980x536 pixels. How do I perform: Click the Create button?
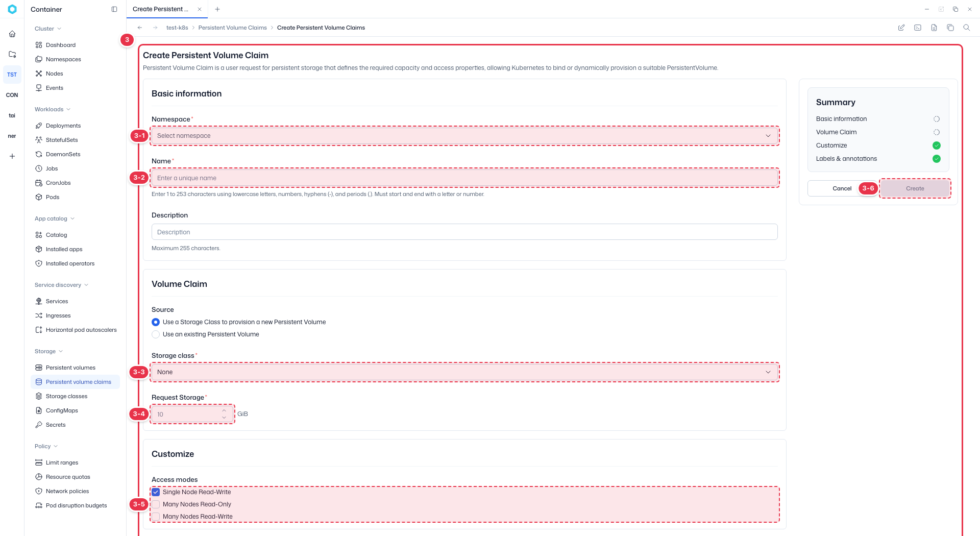(915, 188)
